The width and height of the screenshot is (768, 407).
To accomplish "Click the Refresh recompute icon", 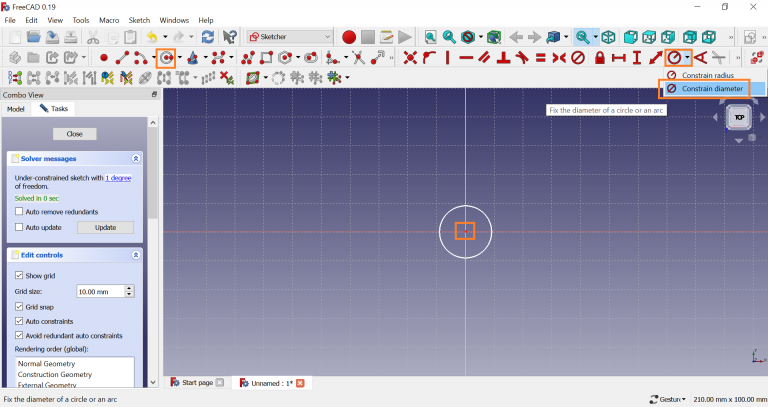I will tap(207, 37).
